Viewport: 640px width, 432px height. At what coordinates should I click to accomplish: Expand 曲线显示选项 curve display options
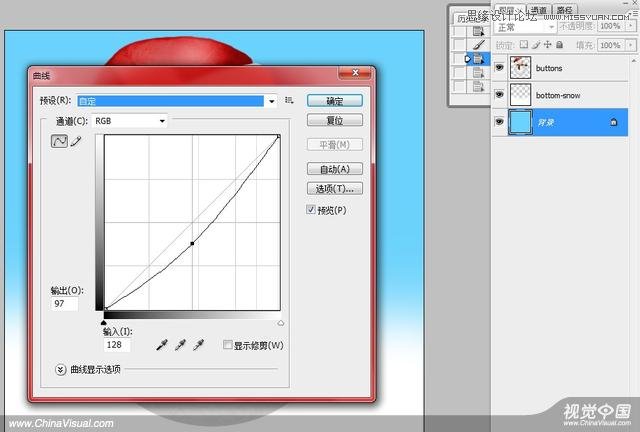pos(60,370)
